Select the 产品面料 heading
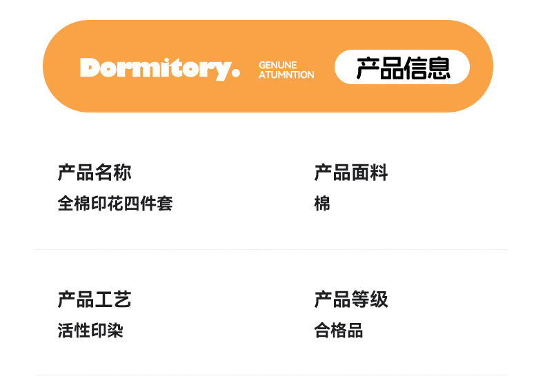The image size is (545, 392). coord(351,172)
